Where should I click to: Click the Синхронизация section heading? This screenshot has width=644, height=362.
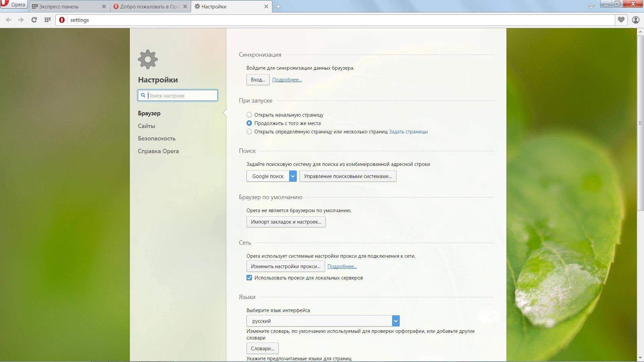pos(260,55)
